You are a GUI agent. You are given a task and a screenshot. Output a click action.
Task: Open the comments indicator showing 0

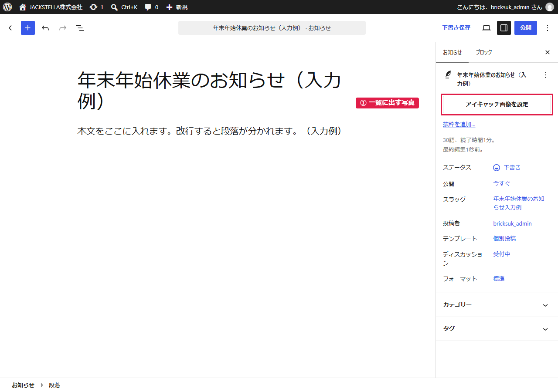pos(151,7)
